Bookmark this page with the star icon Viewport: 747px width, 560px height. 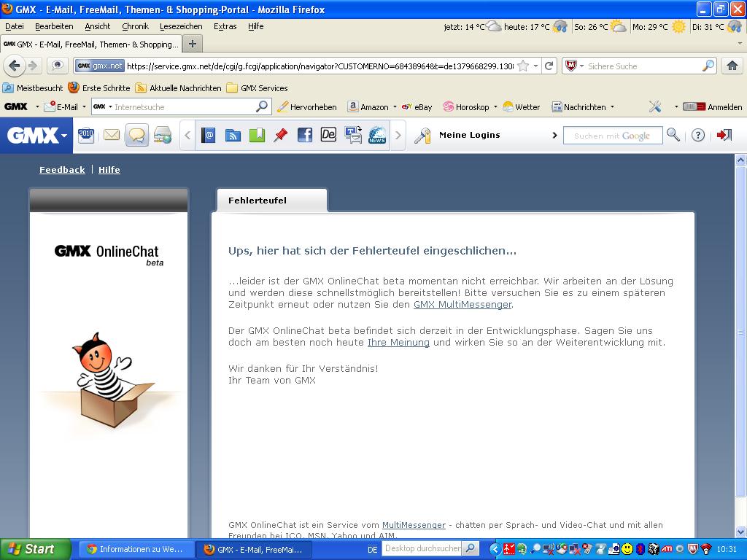point(523,66)
